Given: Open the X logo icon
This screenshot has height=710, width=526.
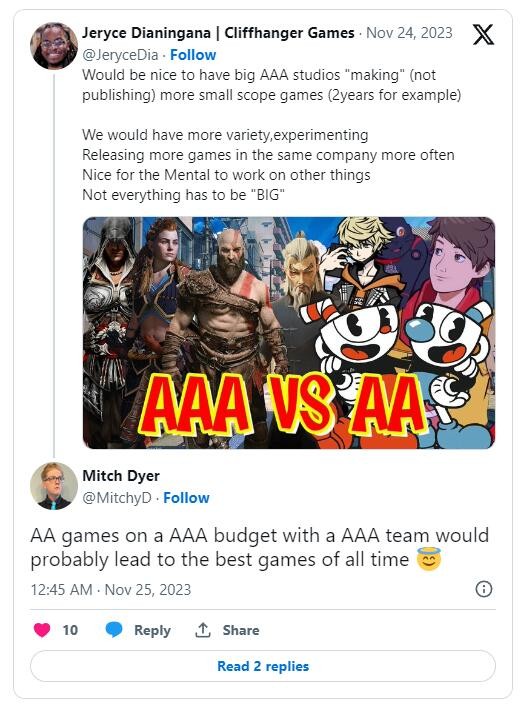Looking at the screenshot, I should 483,34.
